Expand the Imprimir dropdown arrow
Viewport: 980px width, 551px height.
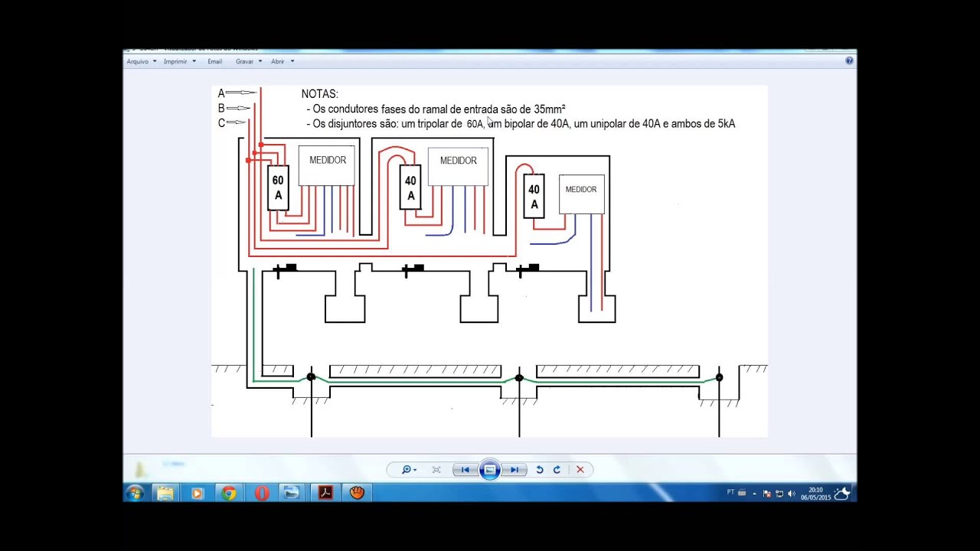coord(194,61)
